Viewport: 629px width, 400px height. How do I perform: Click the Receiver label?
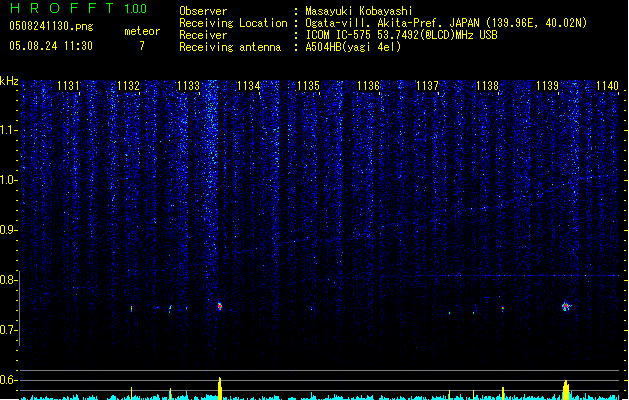click(203, 35)
